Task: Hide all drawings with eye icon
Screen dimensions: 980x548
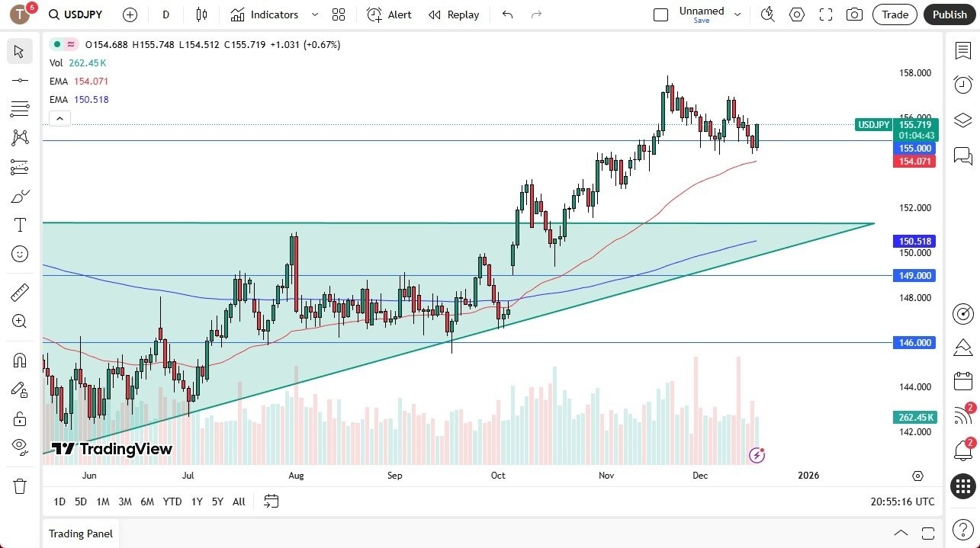Action: pyautogui.click(x=20, y=446)
